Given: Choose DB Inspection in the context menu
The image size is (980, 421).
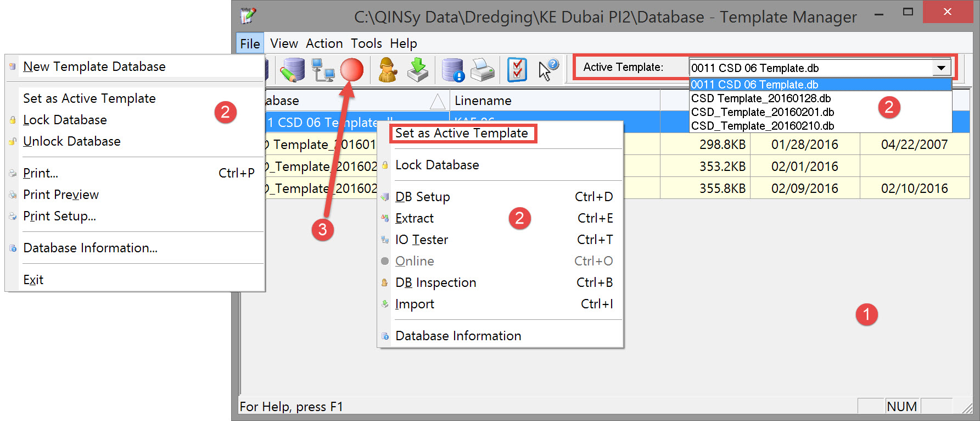Looking at the screenshot, I should (x=500, y=282).
